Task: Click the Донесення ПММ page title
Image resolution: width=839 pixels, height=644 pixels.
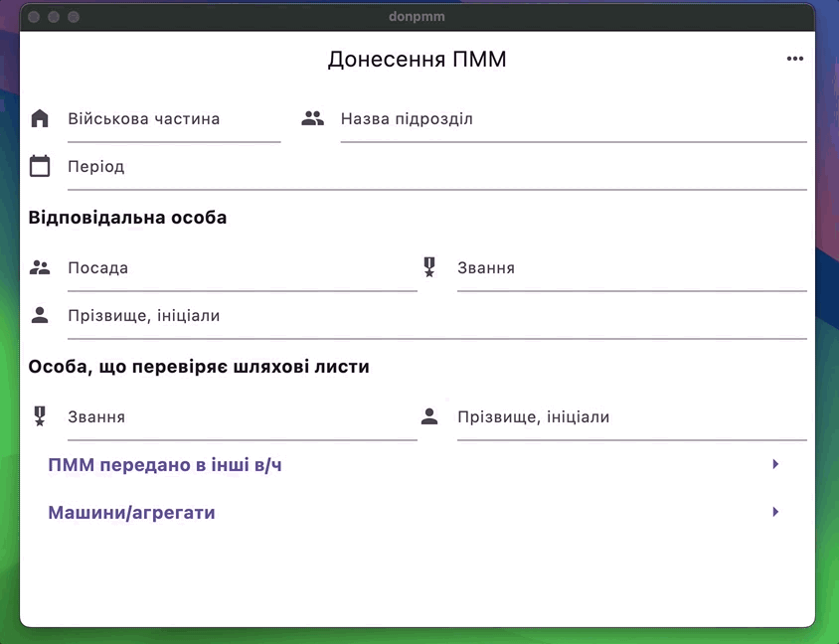Action: [x=417, y=60]
